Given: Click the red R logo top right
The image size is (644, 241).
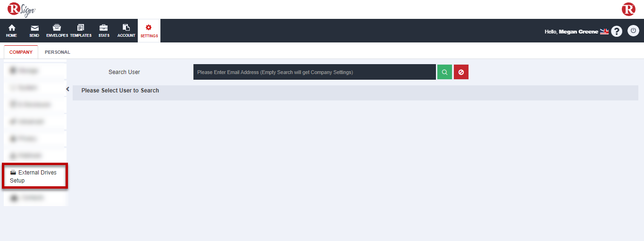Looking at the screenshot, I should 628,9.
